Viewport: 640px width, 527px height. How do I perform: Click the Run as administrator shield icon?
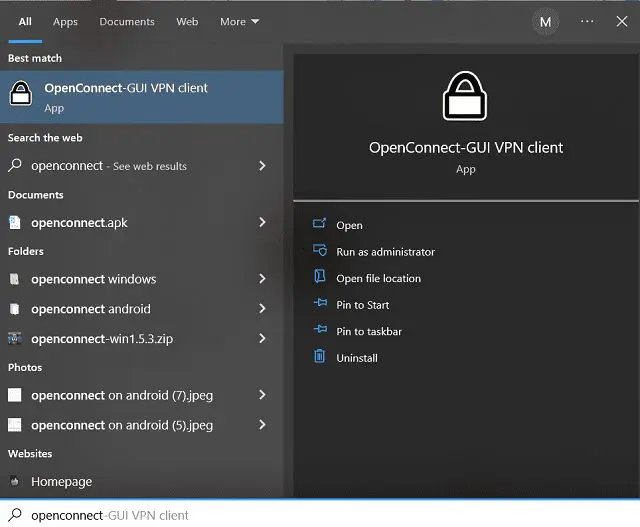tap(320, 251)
